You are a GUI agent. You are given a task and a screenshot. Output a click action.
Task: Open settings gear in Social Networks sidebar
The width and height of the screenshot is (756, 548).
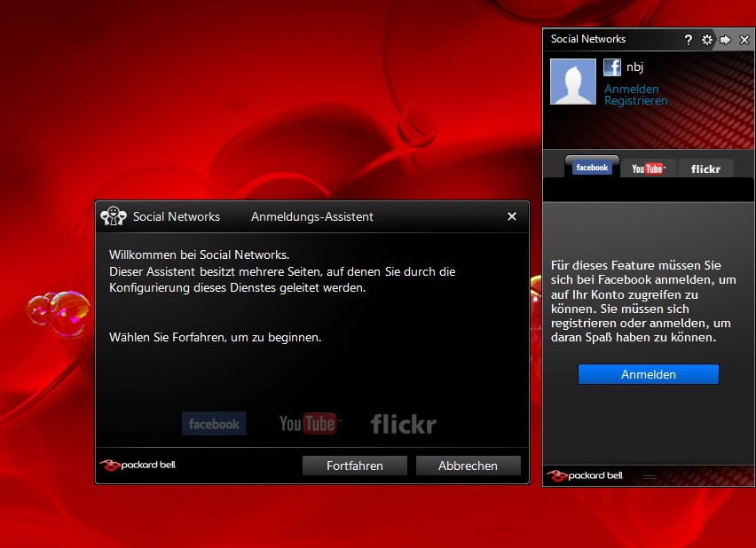click(707, 40)
